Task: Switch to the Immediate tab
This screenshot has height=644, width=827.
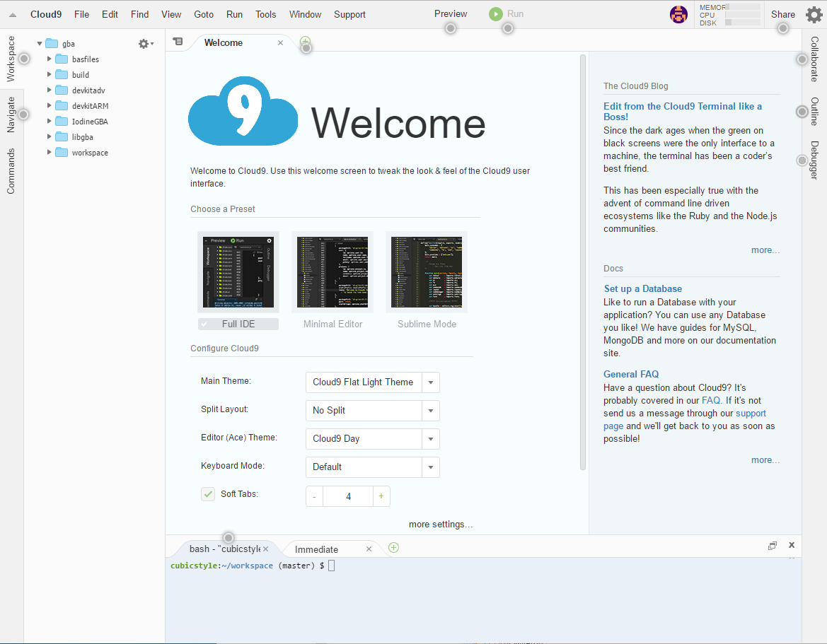Action: click(316, 549)
